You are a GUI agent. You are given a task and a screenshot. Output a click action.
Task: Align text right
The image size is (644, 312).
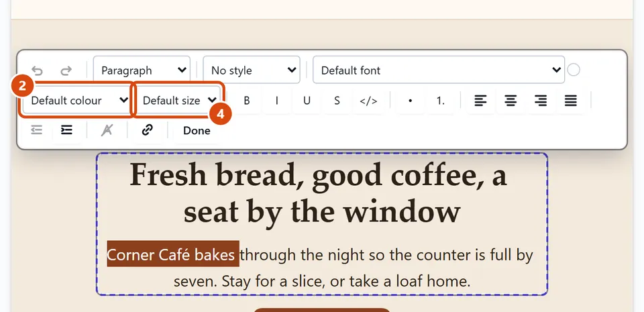click(x=541, y=101)
